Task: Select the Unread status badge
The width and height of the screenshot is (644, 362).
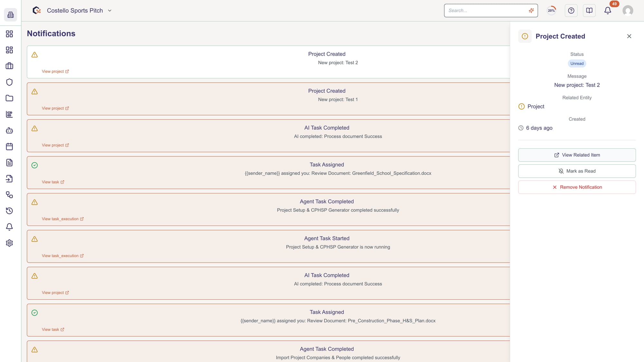Action: pyautogui.click(x=577, y=63)
